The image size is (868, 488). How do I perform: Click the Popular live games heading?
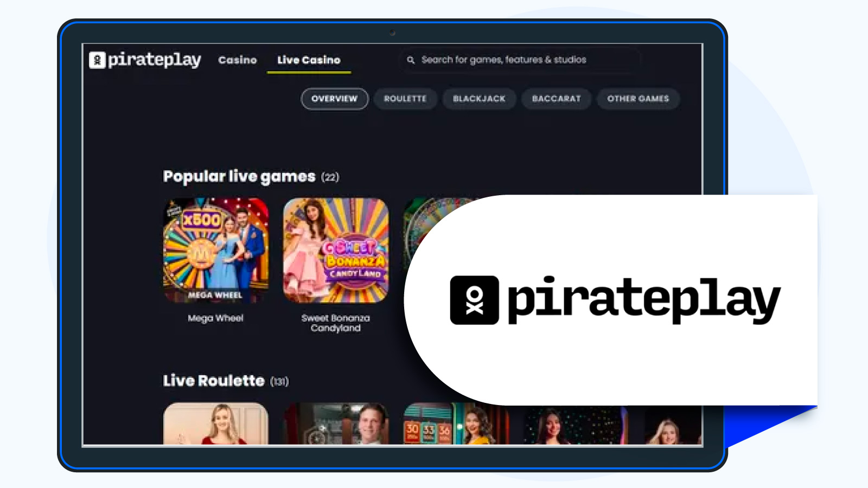tap(239, 177)
